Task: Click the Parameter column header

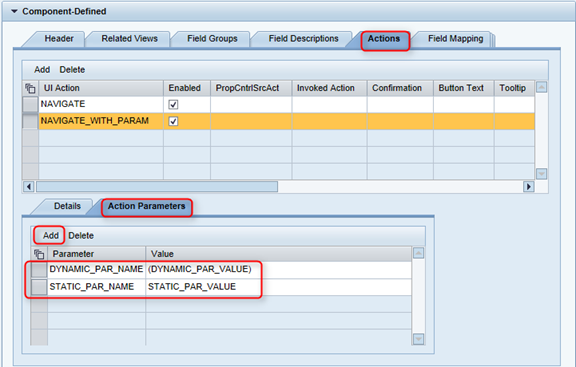Action: coord(97,254)
